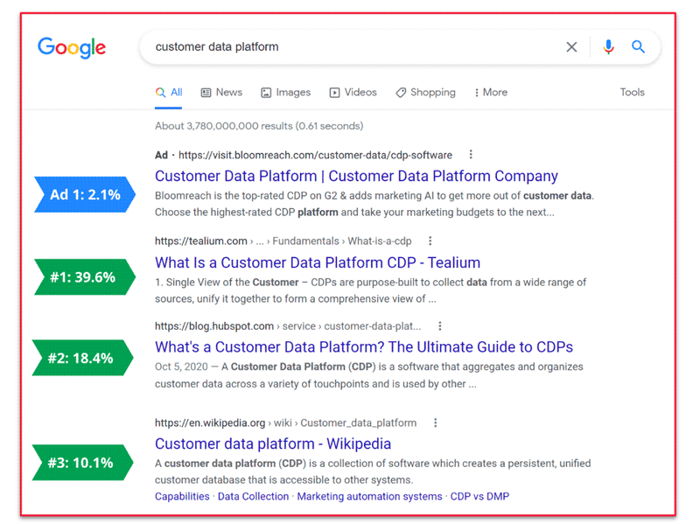Switch to the News tab
Image resolution: width=700 pixels, height=524 pixels.
[221, 92]
